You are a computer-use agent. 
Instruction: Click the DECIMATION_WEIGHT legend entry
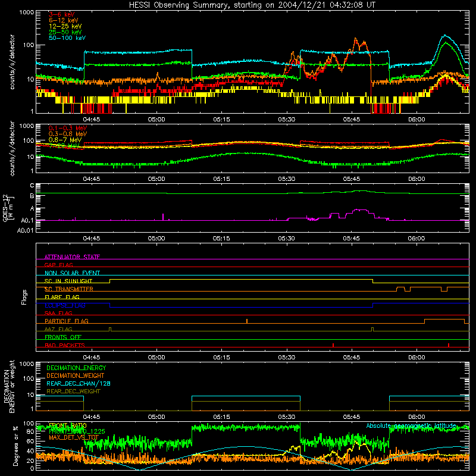(x=76, y=375)
